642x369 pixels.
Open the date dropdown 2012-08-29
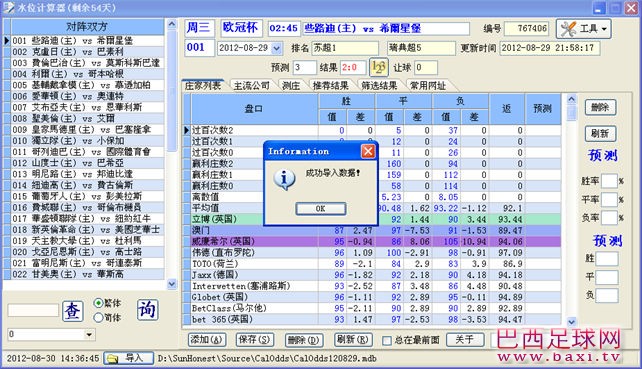pos(277,48)
